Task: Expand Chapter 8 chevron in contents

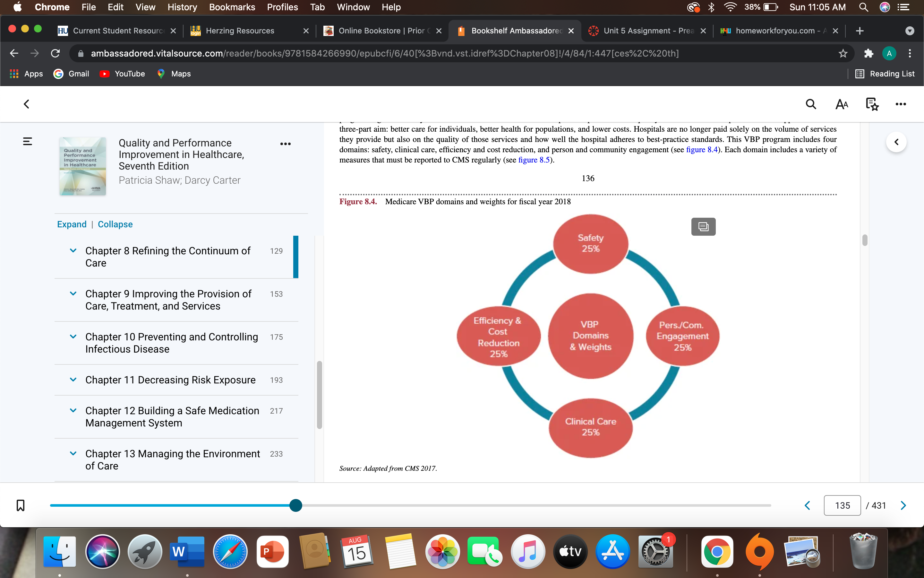Action: (73, 251)
